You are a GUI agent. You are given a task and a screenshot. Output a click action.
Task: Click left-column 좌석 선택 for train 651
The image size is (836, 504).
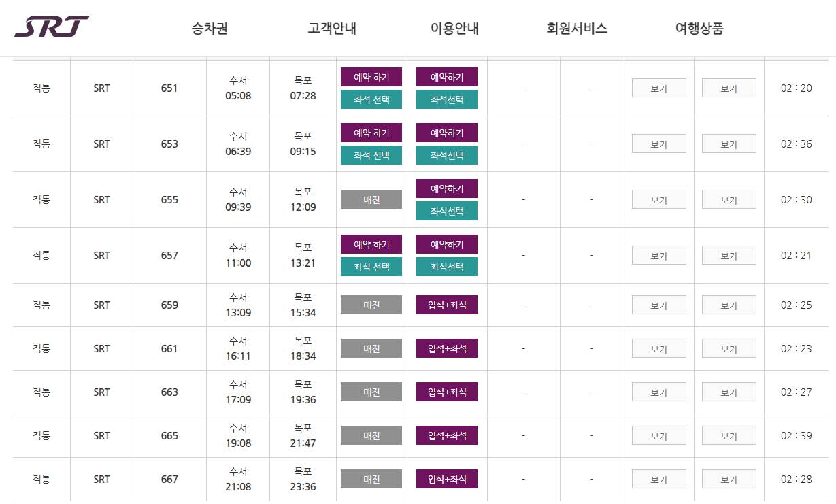(371, 99)
